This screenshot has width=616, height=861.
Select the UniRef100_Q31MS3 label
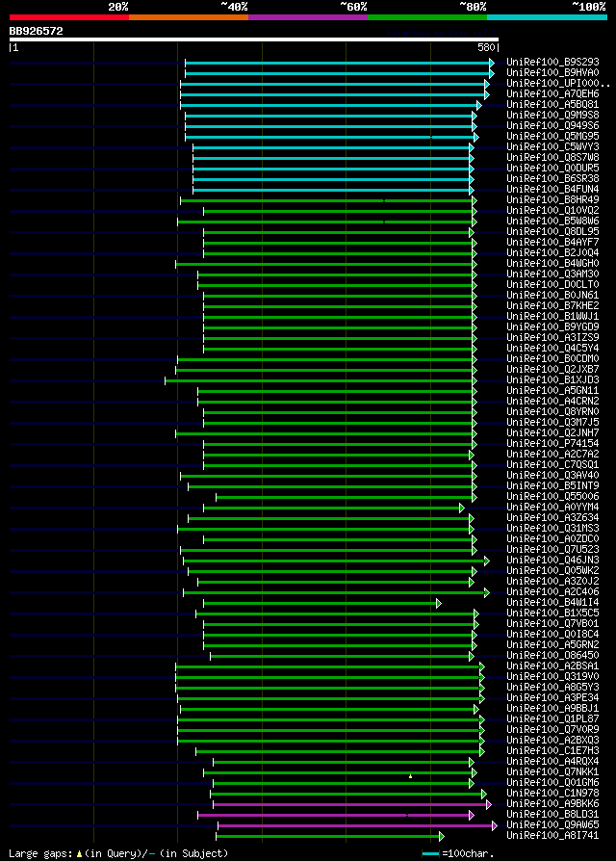pyautogui.click(x=552, y=528)
